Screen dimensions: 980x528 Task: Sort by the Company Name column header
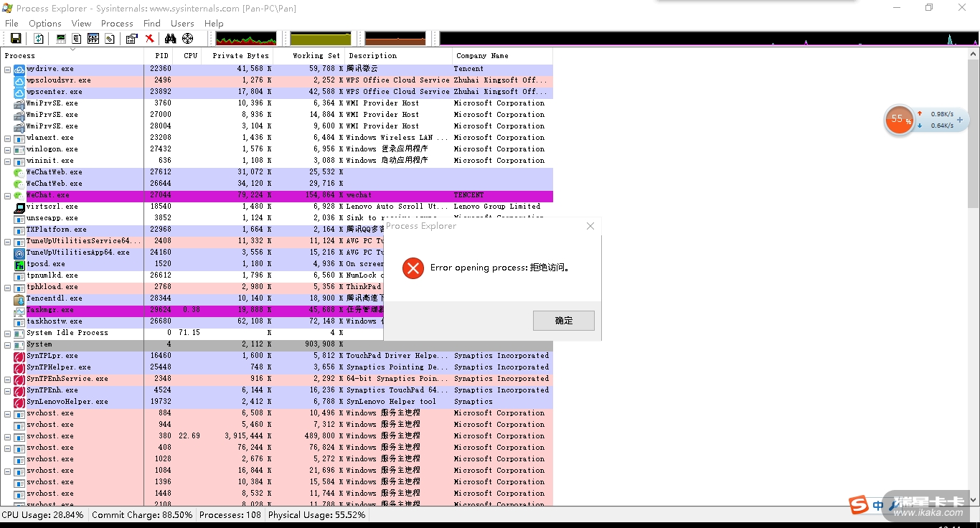(x=503, y=56)
